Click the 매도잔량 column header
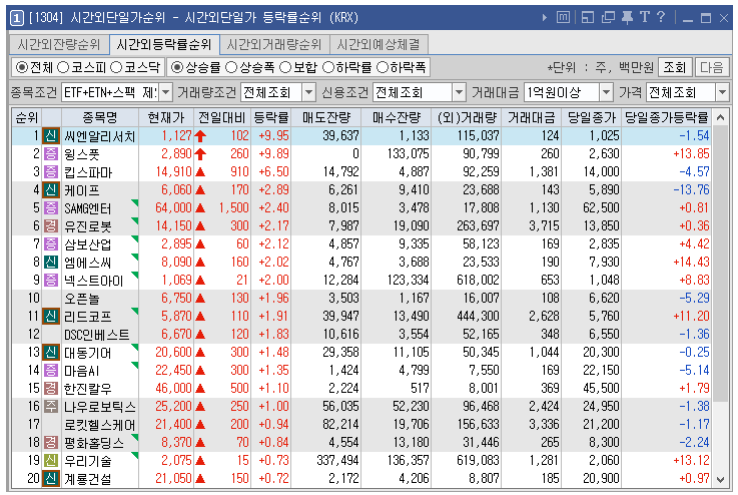Image resolution: width=738 pixels, height=495 pixels. (326, 117)
